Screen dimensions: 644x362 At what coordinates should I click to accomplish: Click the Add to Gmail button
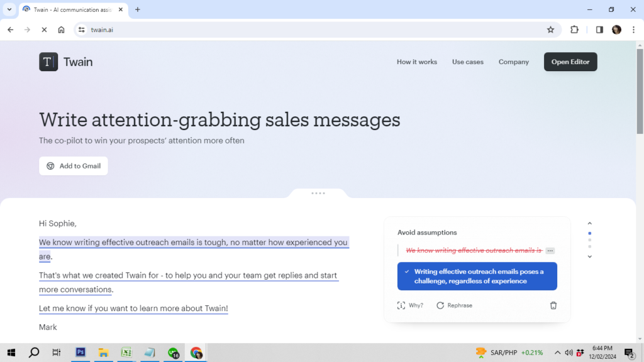74,166
